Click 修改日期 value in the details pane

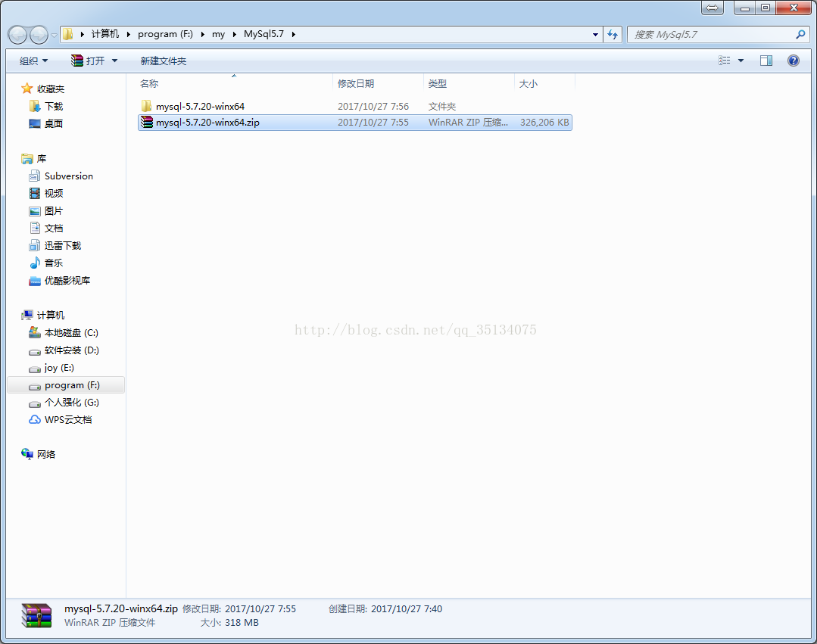click(260, 608)
